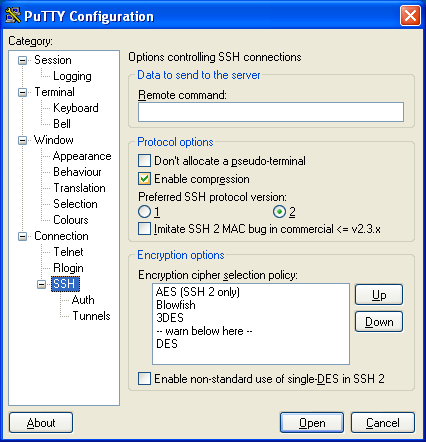This screenshot has width=426, height=442.
Task: Collapse the Connection tree node
Action: [x=22, y=236]
